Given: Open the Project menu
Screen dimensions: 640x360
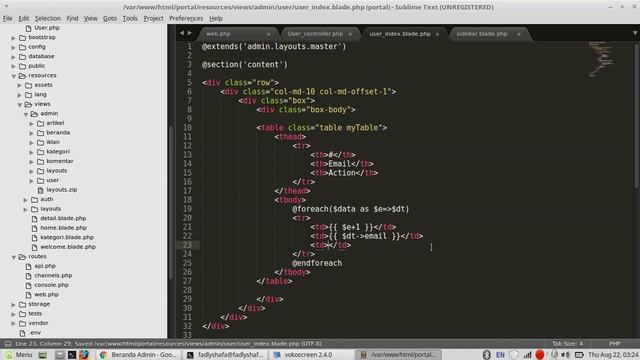Looking at the screenshot, I should tap(153, 18).
